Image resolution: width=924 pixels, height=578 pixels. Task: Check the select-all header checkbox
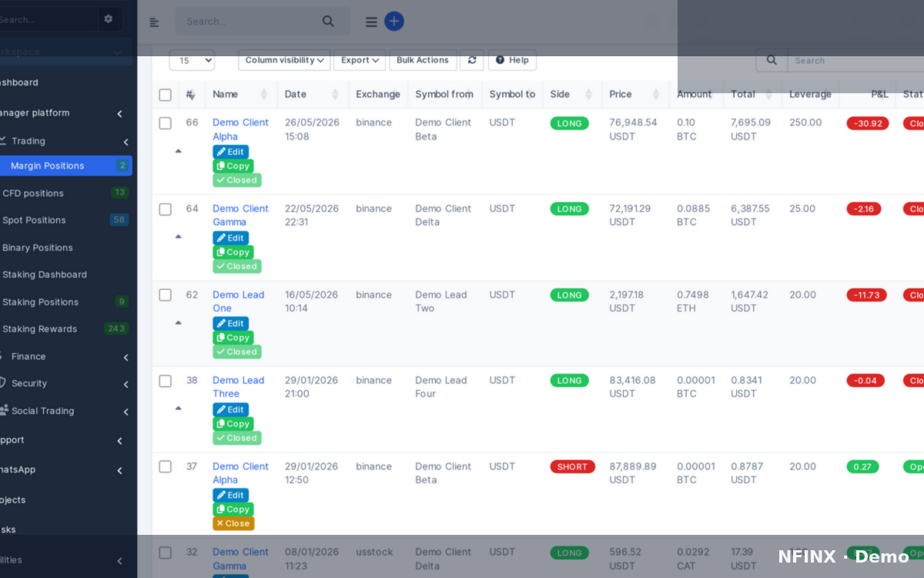click(165, 95)
